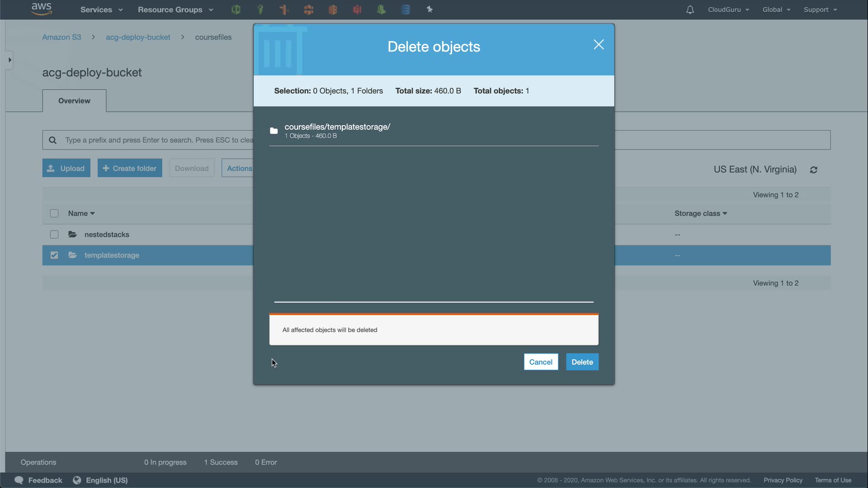Toggle the nestedstacks folder checkbox
Screen dimensions: 868x488
click(54, 235)
